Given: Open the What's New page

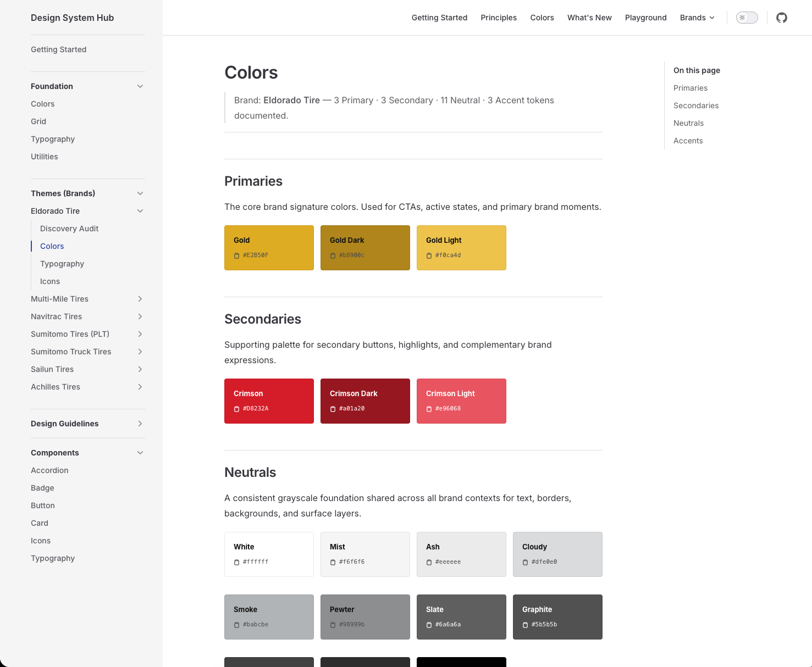Looking at the screenshot, I should (x=589, y=18).
